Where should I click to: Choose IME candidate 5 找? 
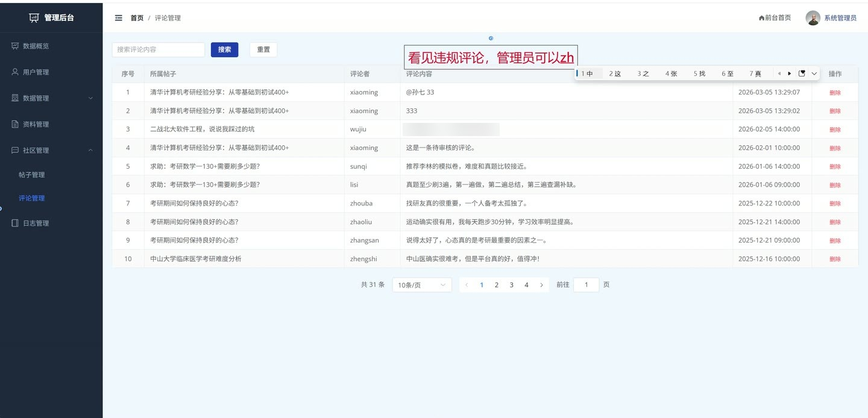tap(699, 73)
